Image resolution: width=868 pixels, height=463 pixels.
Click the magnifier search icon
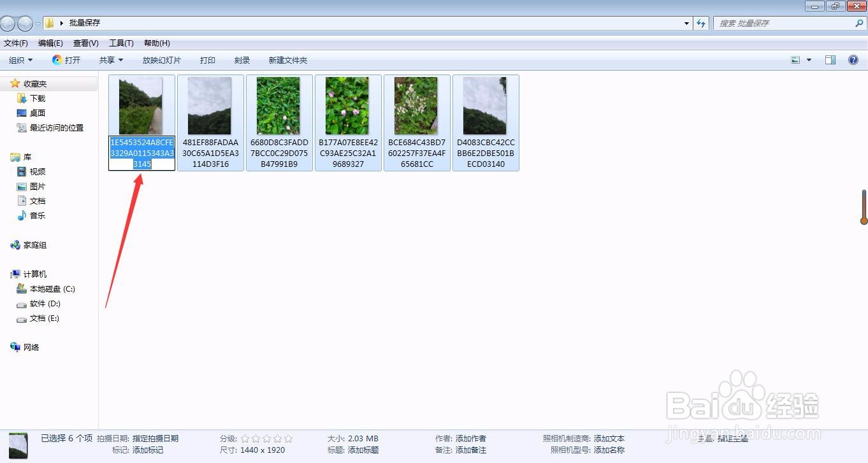(859, 23)
